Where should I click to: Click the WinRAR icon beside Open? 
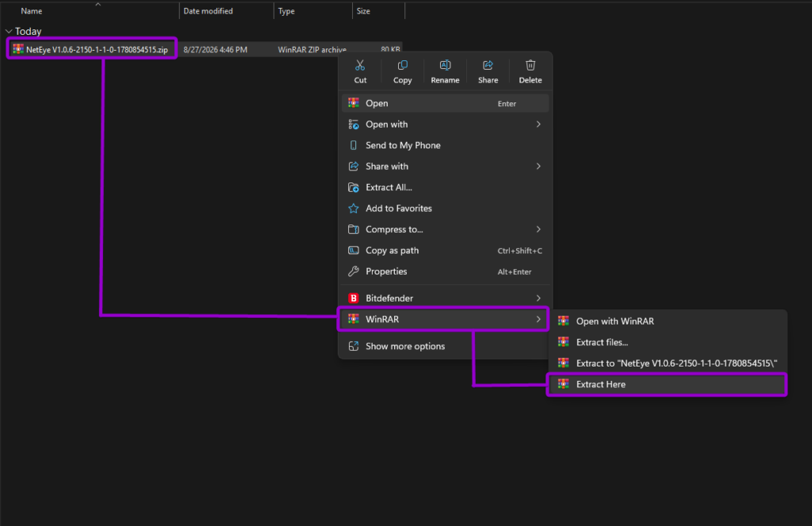tap(354, 102)
